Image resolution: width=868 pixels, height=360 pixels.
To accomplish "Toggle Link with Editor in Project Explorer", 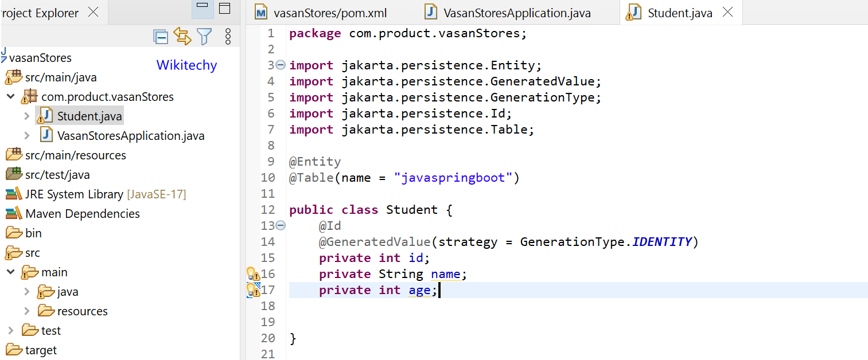I will pos(182,36).
